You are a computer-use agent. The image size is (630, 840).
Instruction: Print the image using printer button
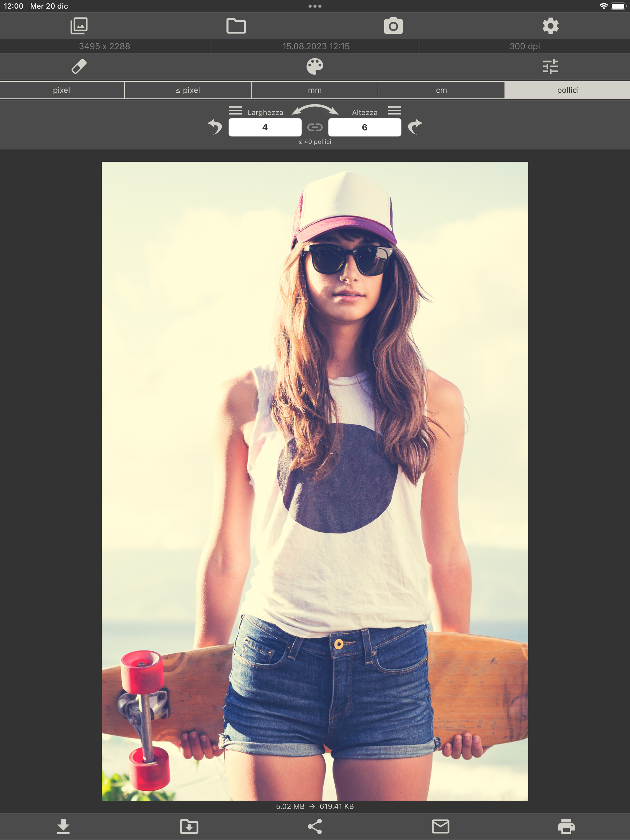566,826
